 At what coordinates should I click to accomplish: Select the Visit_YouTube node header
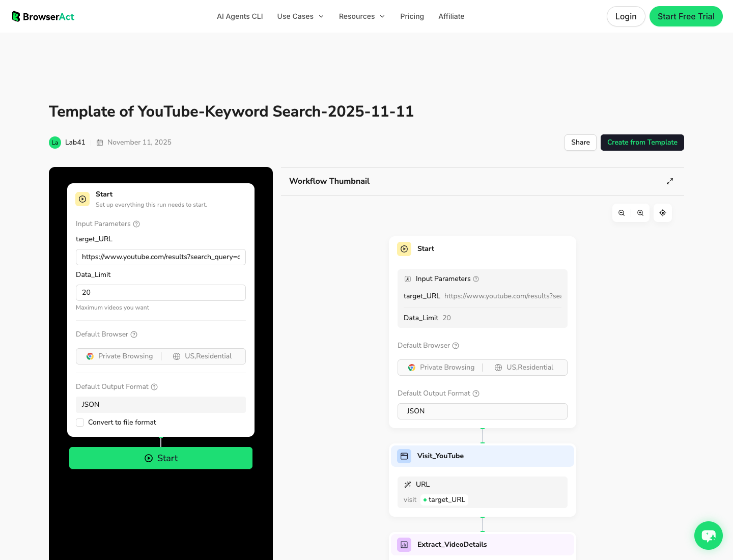(483, 456)
